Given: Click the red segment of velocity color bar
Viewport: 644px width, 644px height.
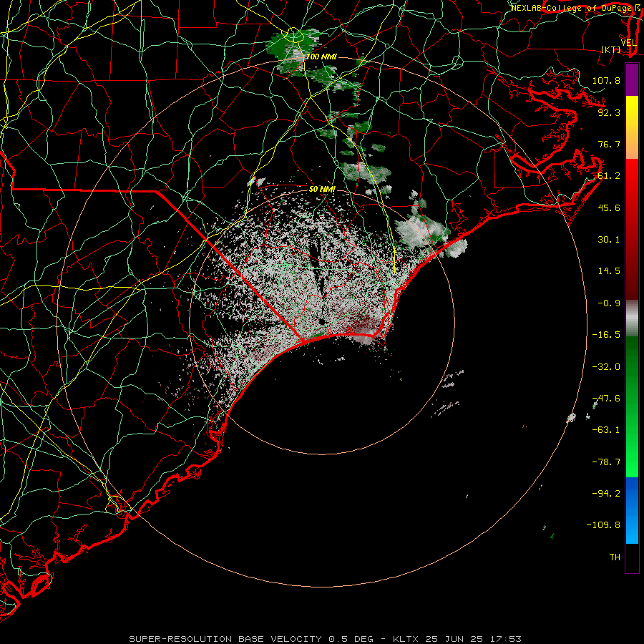Looking at the screenshot, I should (632, 229).
